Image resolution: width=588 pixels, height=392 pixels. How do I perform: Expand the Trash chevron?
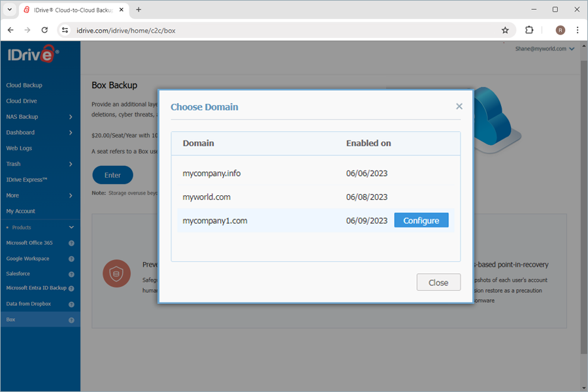point(71,164)
